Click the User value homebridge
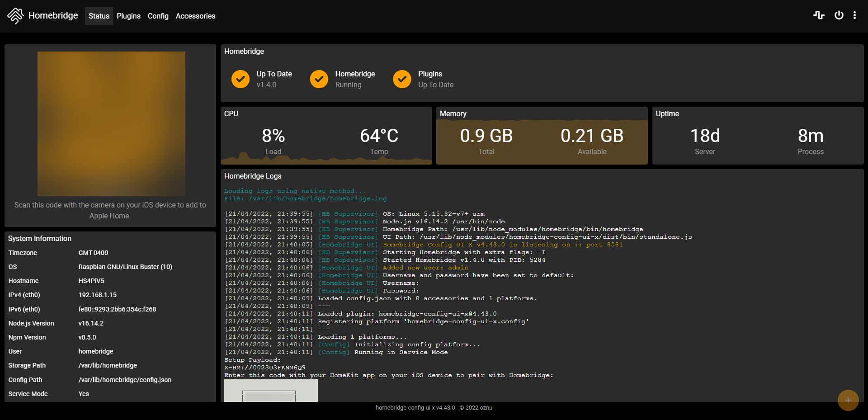Image resolution: width=868 pixels, height=420 pixels. 96,351
